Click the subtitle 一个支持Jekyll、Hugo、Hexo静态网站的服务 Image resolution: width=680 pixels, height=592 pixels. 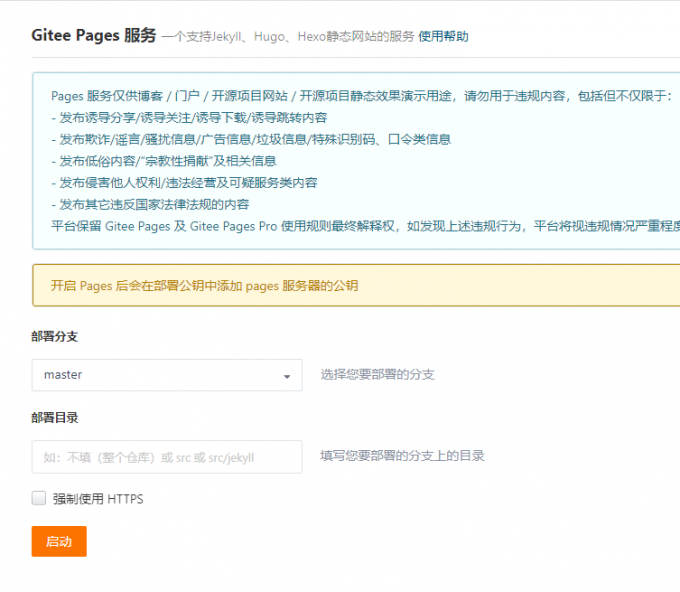pos(288,36)
